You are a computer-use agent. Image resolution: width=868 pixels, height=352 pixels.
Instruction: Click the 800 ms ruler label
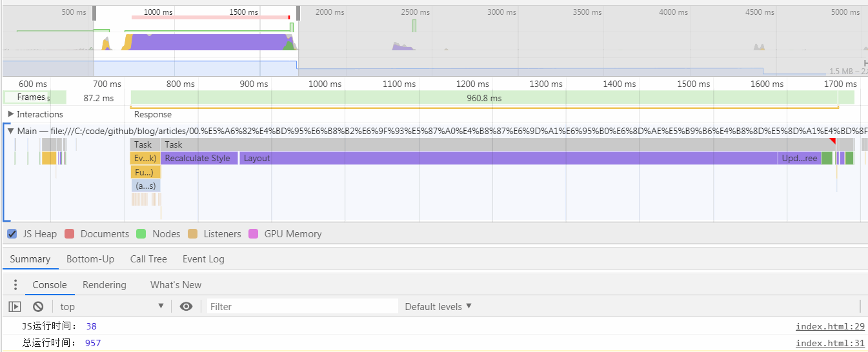click(180, 84)
